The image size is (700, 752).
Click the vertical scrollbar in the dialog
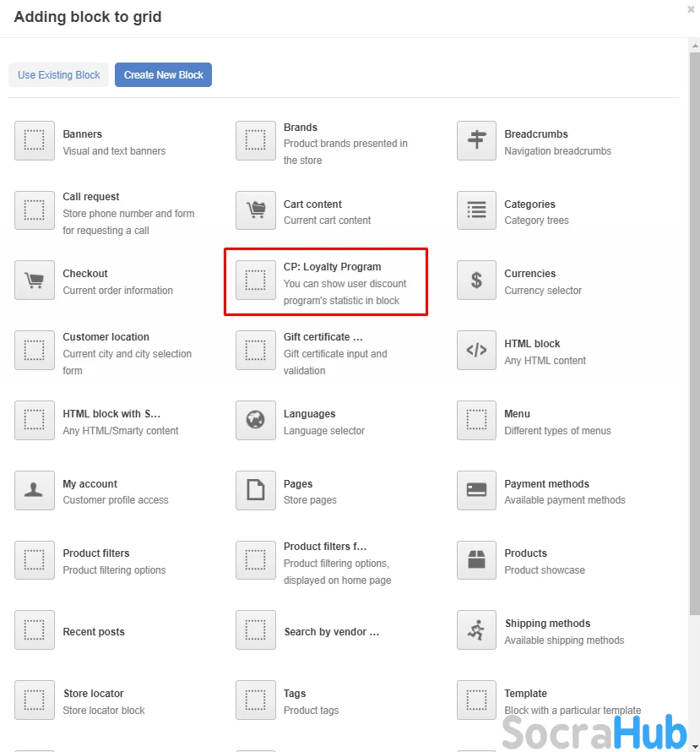tap(694, 338)
